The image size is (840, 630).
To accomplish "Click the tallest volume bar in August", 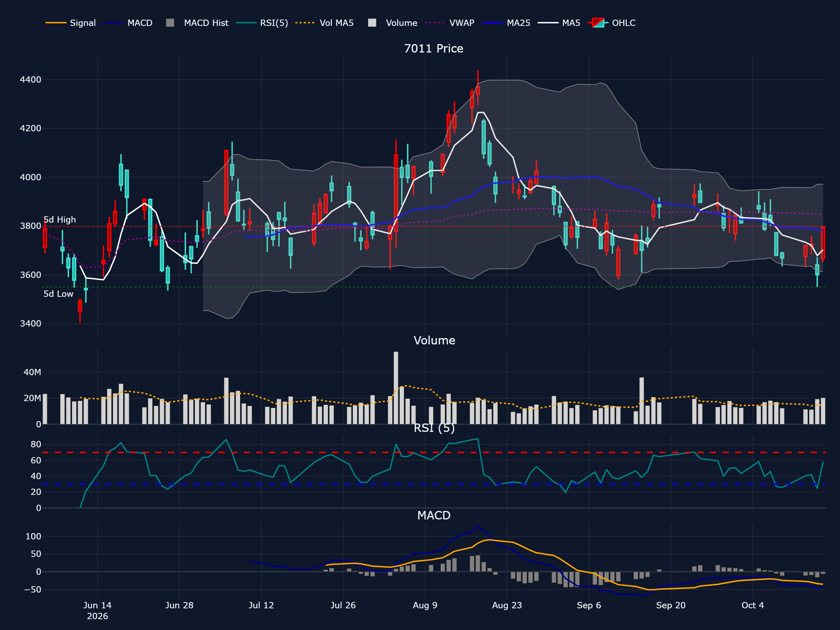I will tap(396, 388).
